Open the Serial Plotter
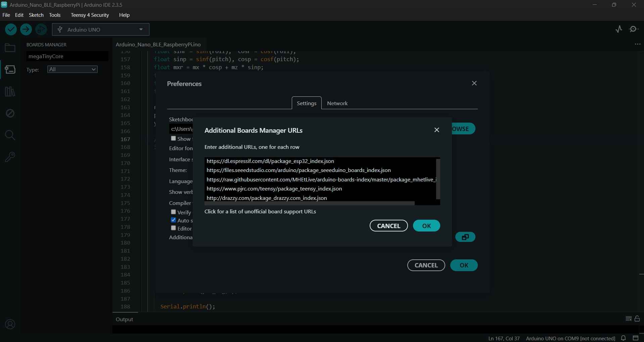This screenshot has width=644, height=342. 619,29
